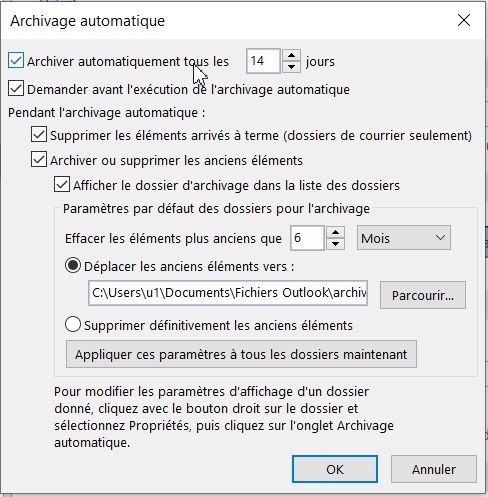Disable Supprimer les éléments arrivés à terme
Screen dimensions: 488x497
39,134
